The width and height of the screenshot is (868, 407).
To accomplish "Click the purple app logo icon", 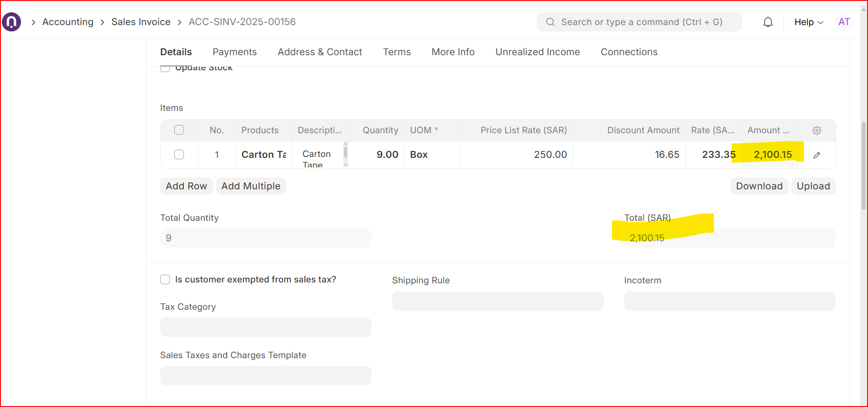I will pos(11,22).
